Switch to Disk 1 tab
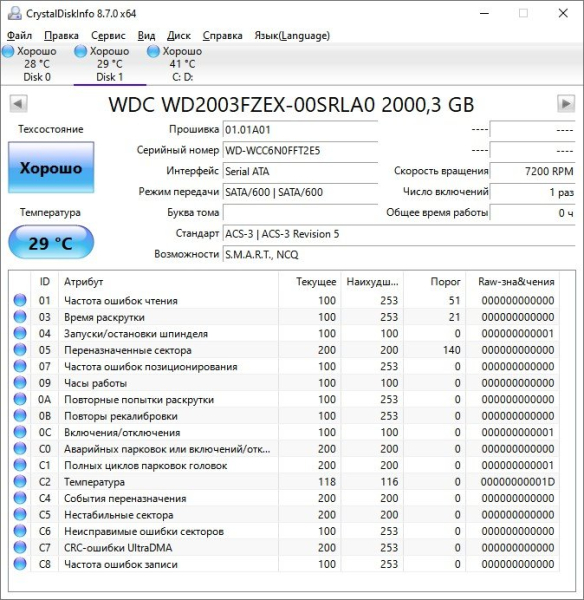The image size is (584, 600). point(109,64)
